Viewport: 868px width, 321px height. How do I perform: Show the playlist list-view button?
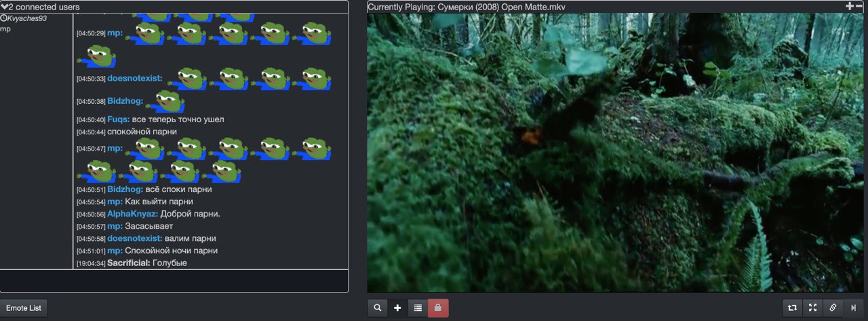click(418, 308)
